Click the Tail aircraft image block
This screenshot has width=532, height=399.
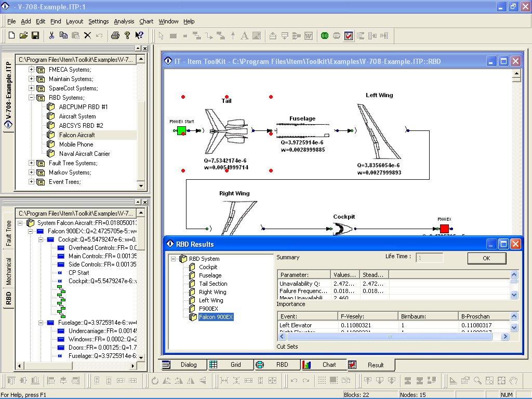coord(227,131)
